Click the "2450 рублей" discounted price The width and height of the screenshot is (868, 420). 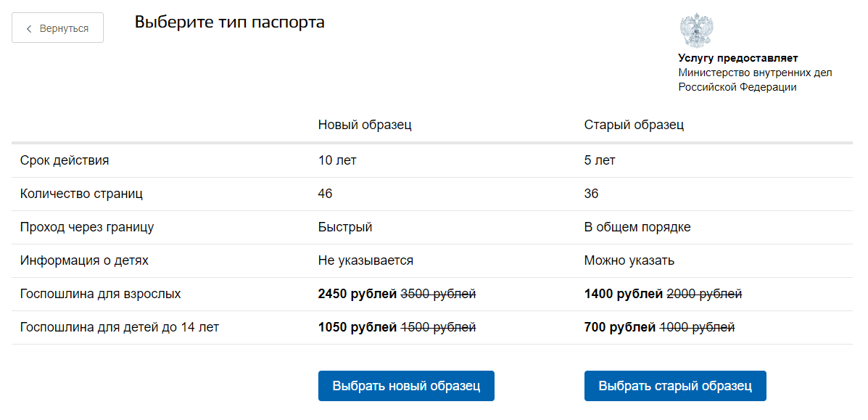(x=357, y=294)
